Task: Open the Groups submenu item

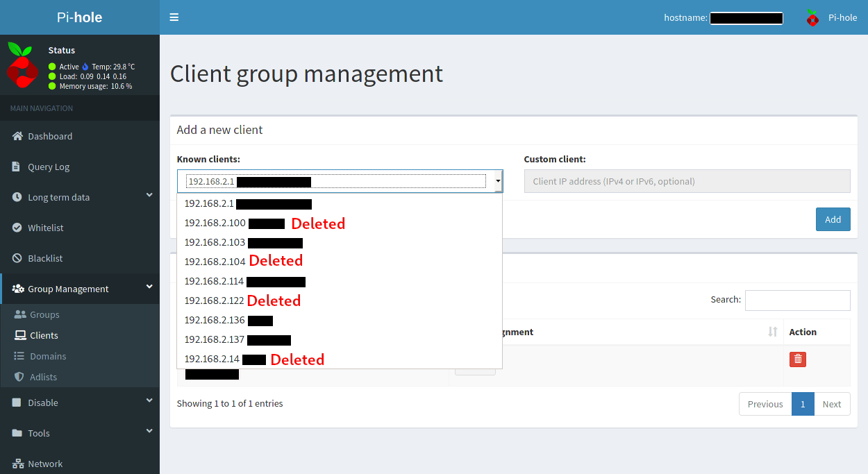Action: pyautogui.click(x=44, y=314)
